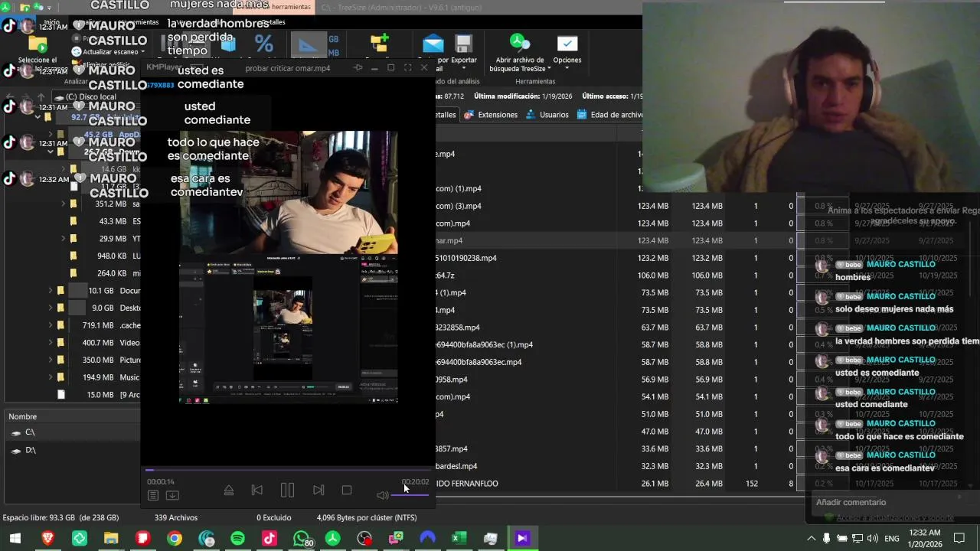980x551 pixels.
Task: Click the KMPlayer download/capture icon
Action: [172, 495]
